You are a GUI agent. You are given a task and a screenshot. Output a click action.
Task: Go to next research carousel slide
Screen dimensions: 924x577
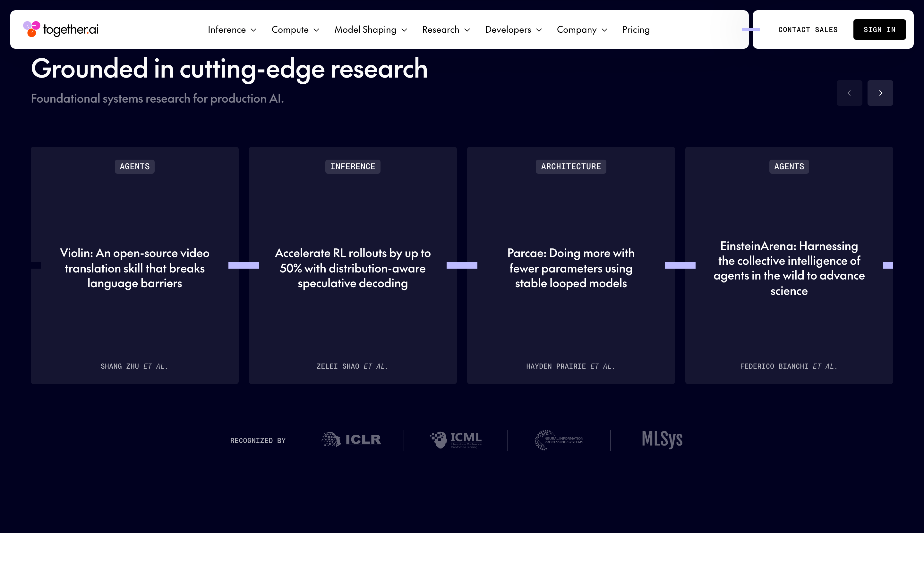pos(880,93)
